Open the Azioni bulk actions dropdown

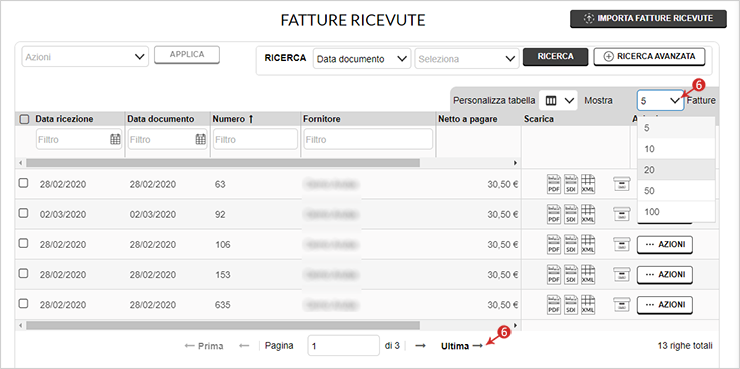(x=85, y=57)
